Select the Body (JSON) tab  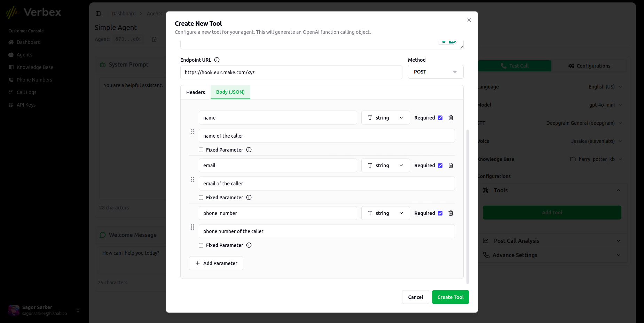point(230,92)
